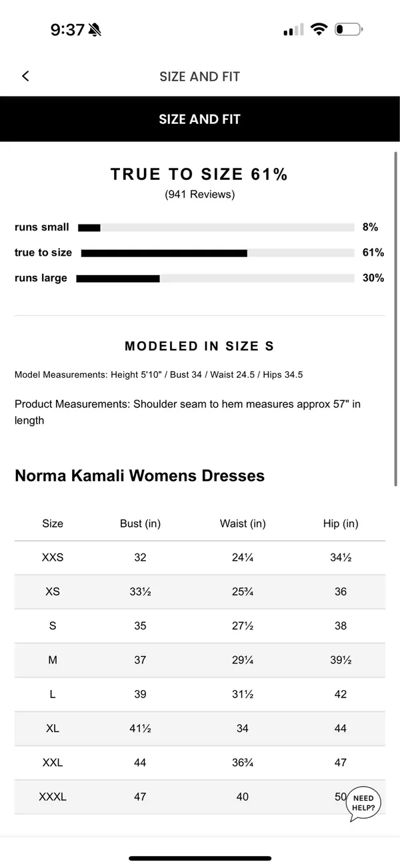The image size is (400, 868).
Task: Tap the runs large rating bar
Action: coord(215,278)
